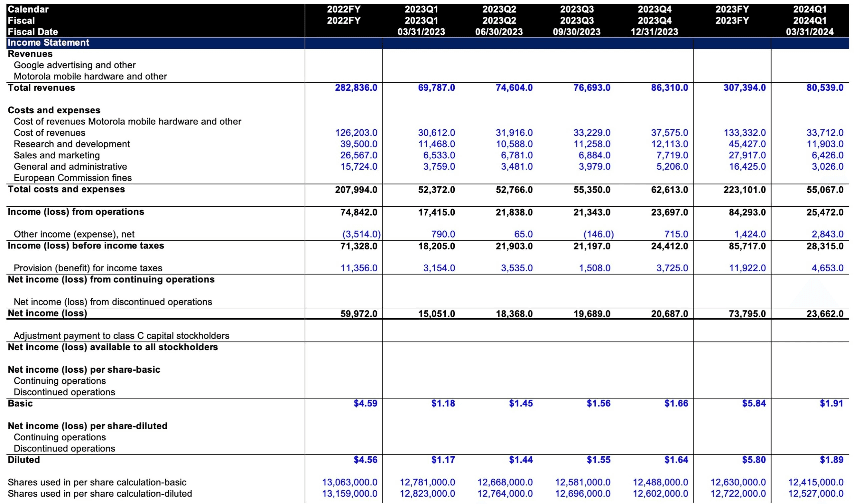Select the 2023Q2 basic EPS $1.45
The image size is (854, 504).
click(x=520, y=403)
